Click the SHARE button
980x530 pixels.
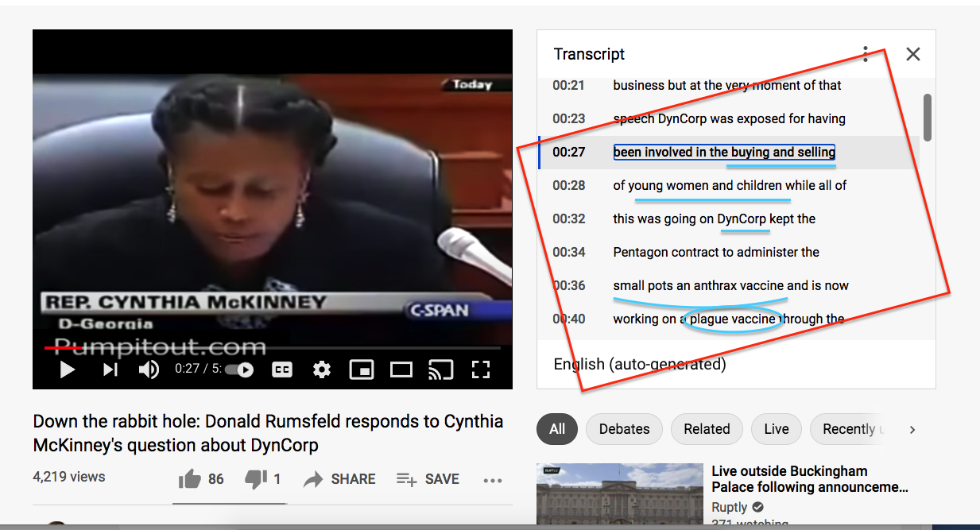tap(339, 479)
